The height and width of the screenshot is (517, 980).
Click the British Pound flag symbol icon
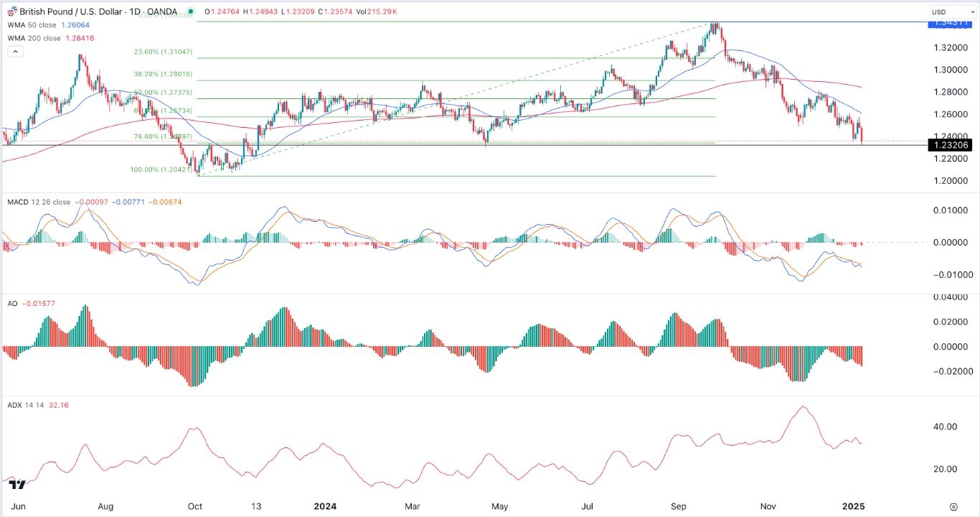[x=10, y=11]
